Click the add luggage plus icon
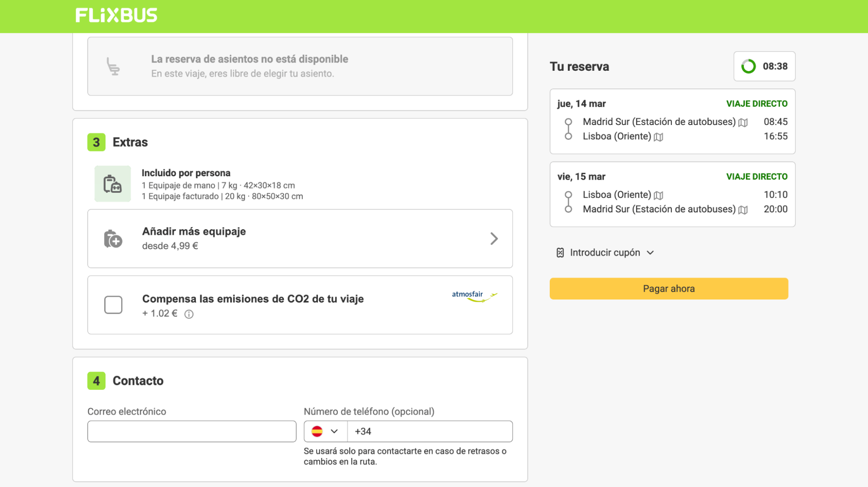 113,239
